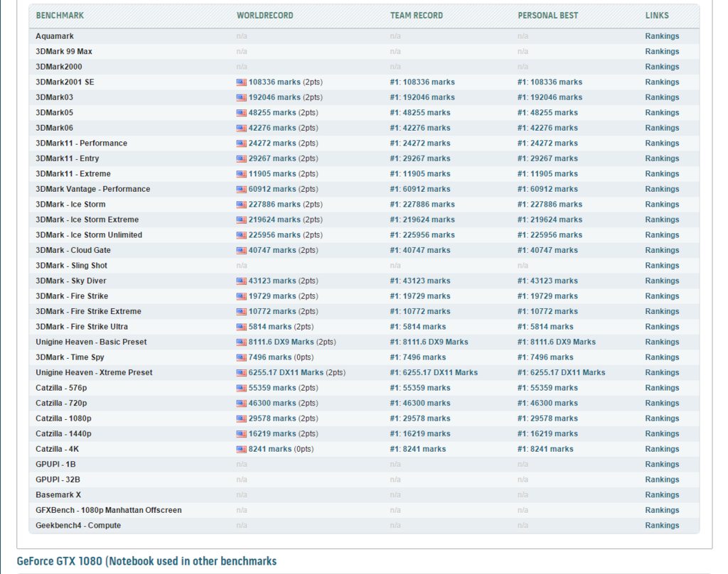Click the flag icon beside 5814 marks world record
Viewport: 728px width, 574px height.
click(242, 327)
